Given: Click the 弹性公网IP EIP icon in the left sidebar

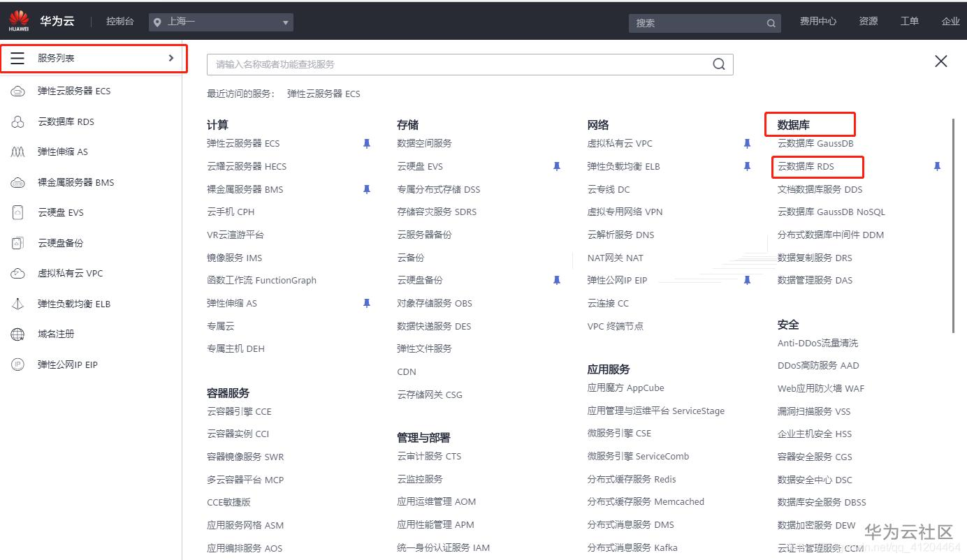Looking at the screenshot, I should coord(18,364).
